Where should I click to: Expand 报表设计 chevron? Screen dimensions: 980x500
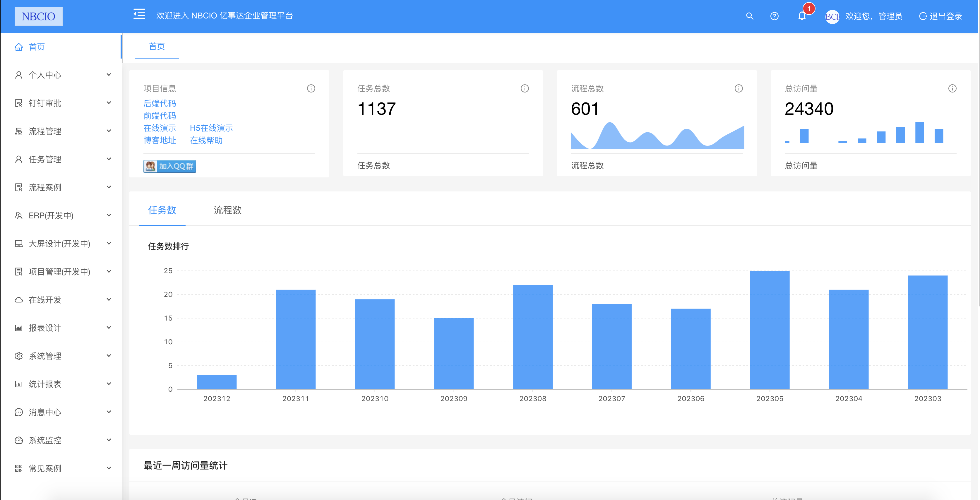pyautogui.click(x=109, y=328)
